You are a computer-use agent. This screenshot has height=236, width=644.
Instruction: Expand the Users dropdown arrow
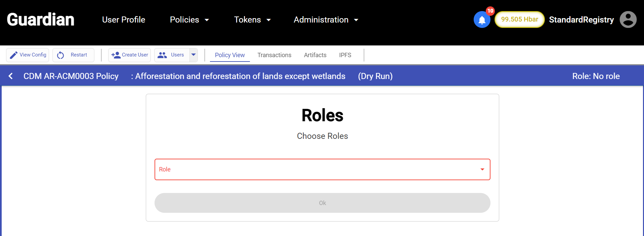pos(194,55)
